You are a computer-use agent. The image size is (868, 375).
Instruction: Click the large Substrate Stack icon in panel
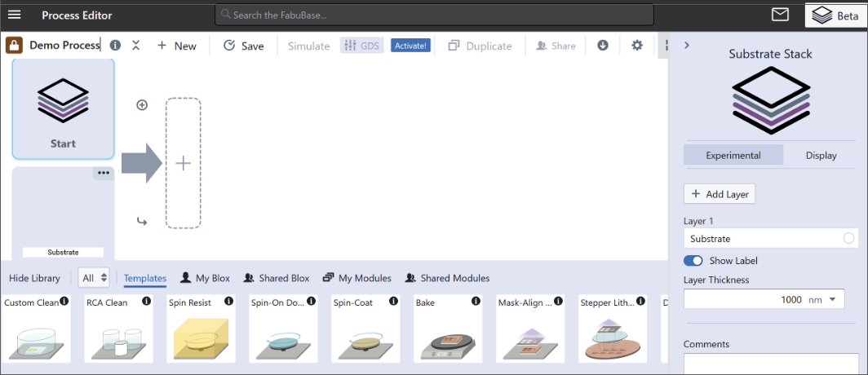click(x=771, y=99)
